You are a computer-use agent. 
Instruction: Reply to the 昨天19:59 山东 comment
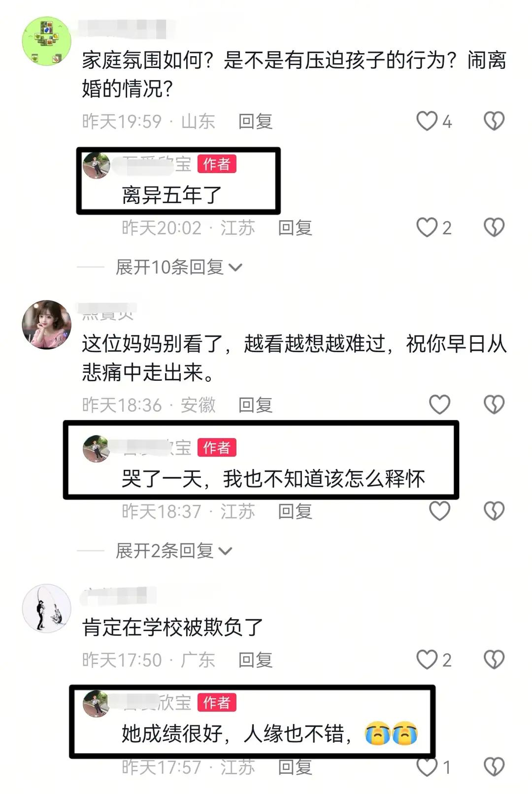click(255, 121)
